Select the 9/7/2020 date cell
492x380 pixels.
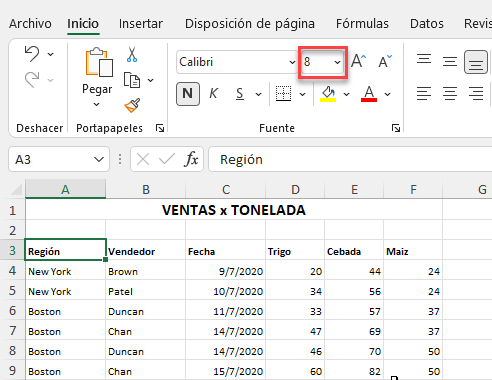[x=226, y=270]
